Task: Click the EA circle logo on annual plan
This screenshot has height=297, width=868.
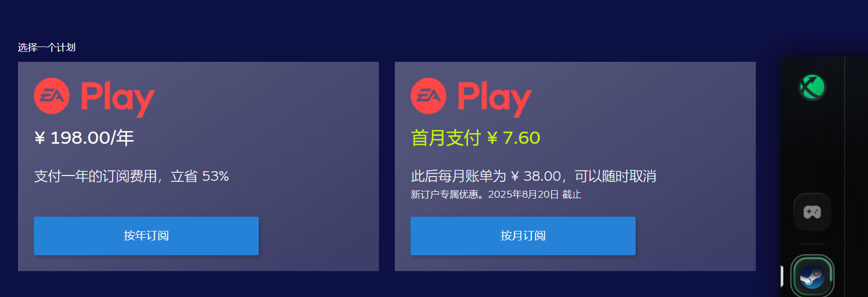Action: click(52, 96)
